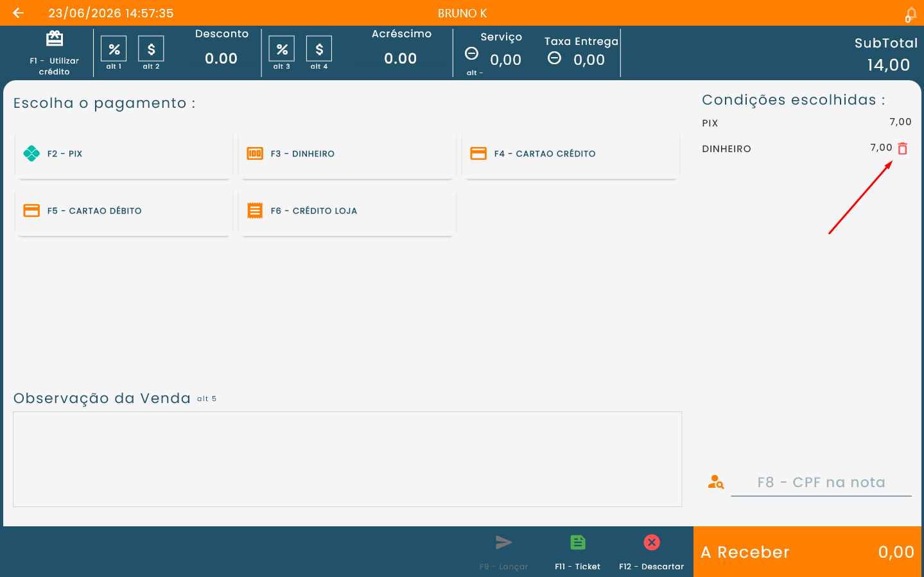
Task: Choose F2 - PIX payment
Action: point(123,154)
